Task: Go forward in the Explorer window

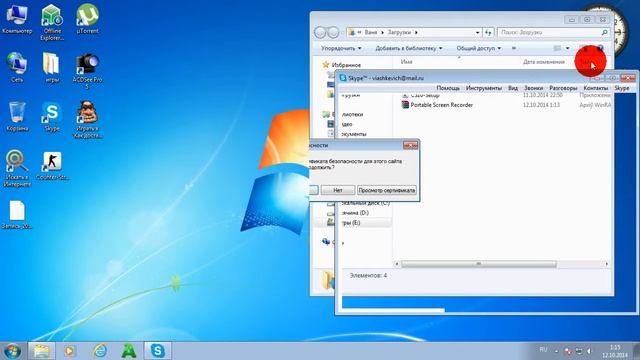Action: (333, 32)
